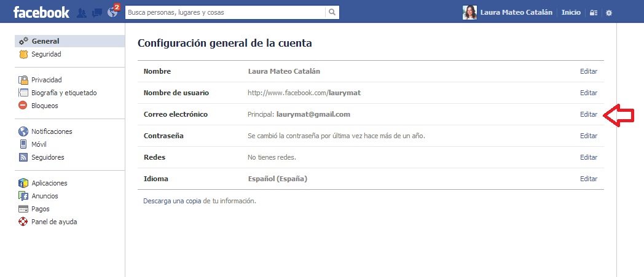Viewport: 644px width, 277px height.
Task: Open Seguridad settings section
Action: tap(46, 54)
